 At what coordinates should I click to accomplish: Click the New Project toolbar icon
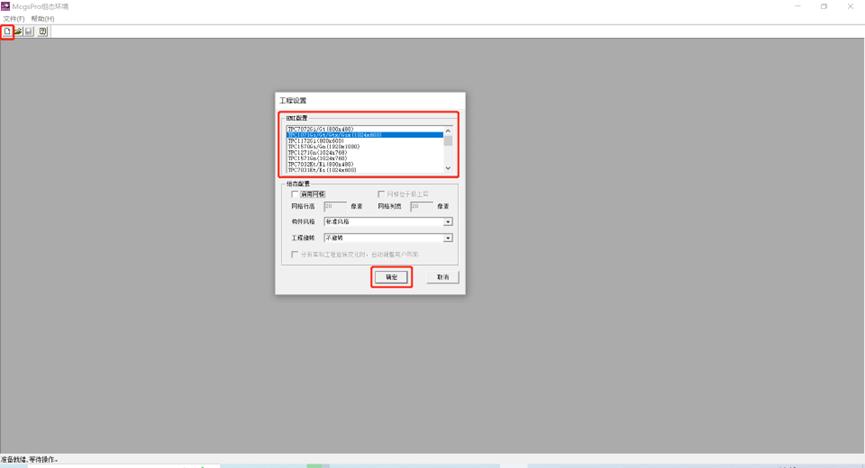[x=7, y=31]
